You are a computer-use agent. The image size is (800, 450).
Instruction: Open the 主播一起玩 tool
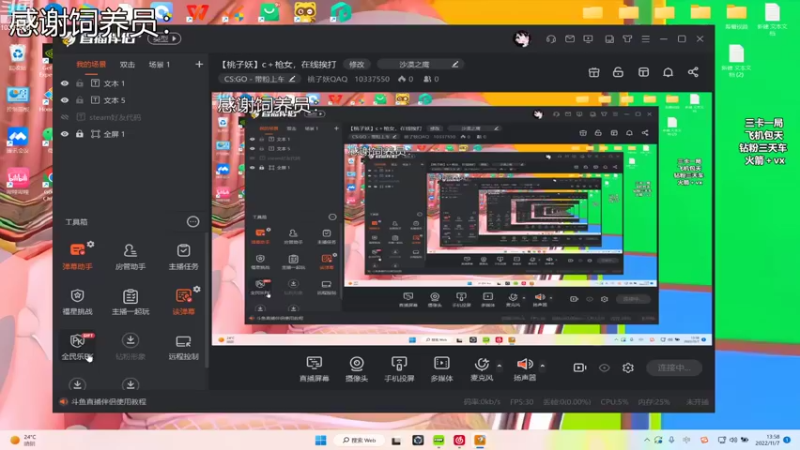pyautogui.click(x=130, y=302)
